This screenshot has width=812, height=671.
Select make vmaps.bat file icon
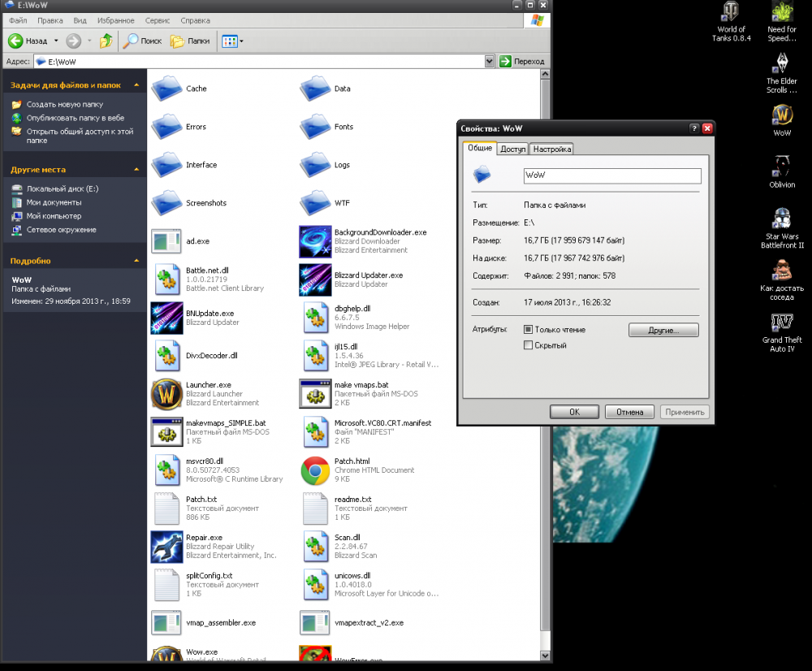coord(315,394)
